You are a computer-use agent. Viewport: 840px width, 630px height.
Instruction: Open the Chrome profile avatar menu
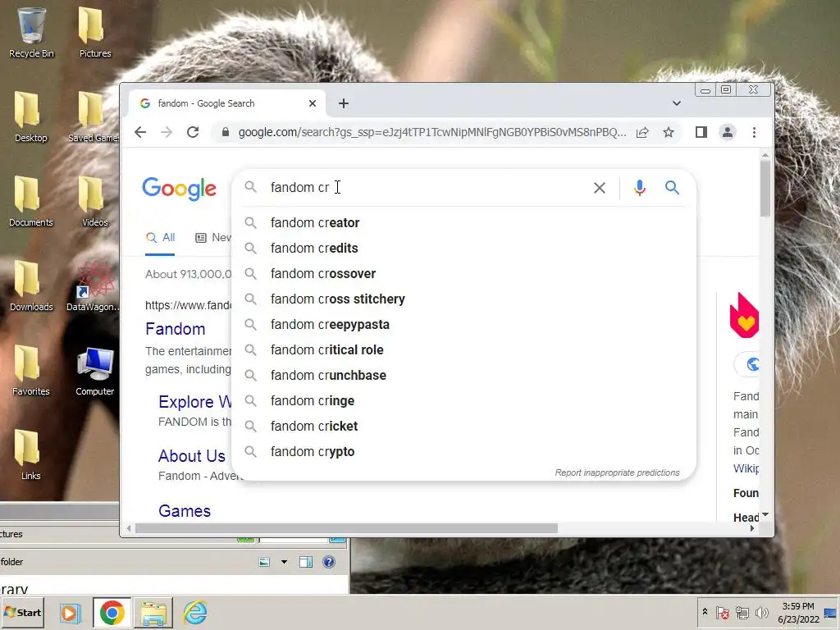point(727,132)
